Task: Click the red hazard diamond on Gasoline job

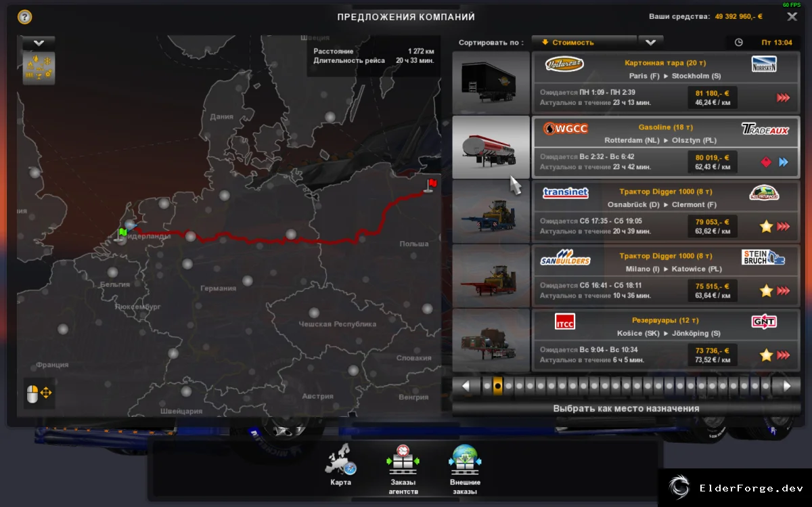Action: pyautogui.click(x=765, y=162)
